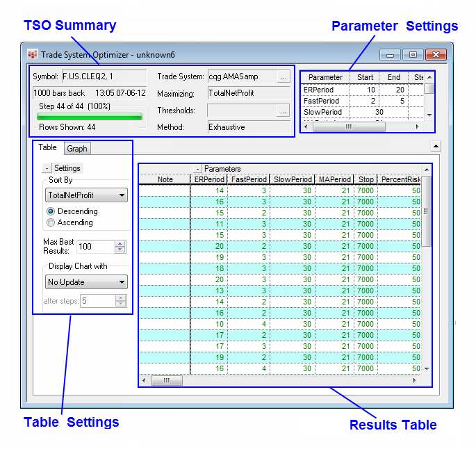
Task: Click the green optimization progress bar
Action: click(x=90, y=117)
